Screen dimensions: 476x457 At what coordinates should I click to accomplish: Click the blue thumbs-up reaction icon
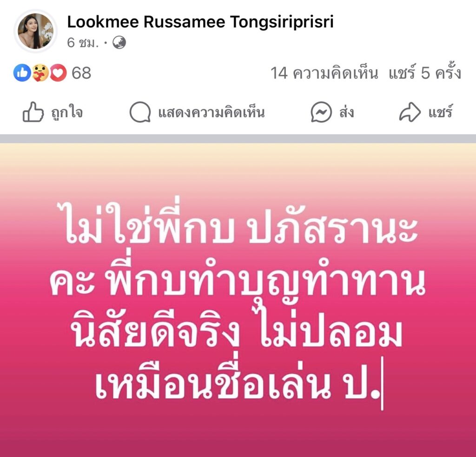tap(22, 73)
